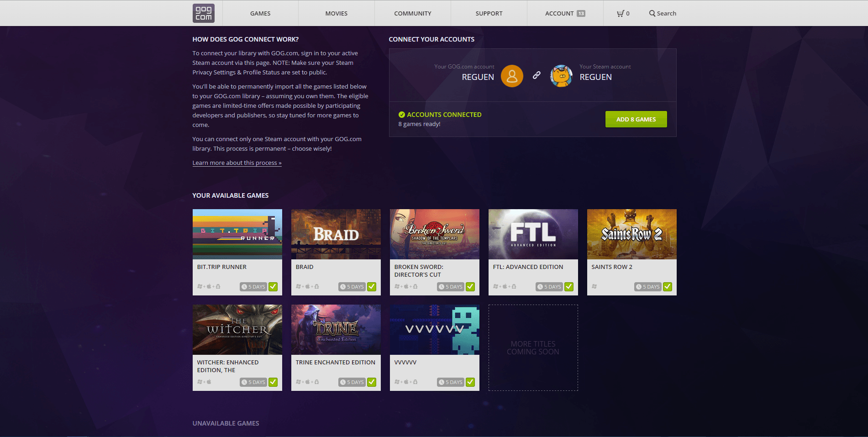
Task: Click the FTL: ADVANCED EDITION title text
Action: point(528,267)
